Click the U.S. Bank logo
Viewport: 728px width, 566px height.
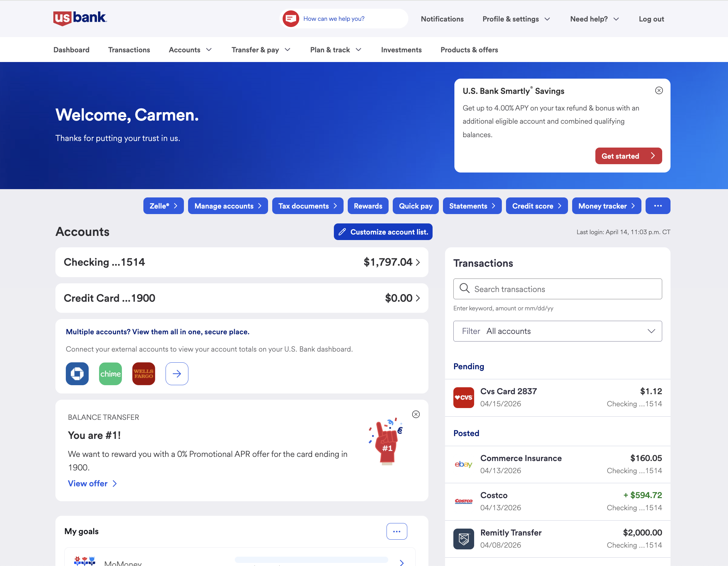[x=80, y=18]
